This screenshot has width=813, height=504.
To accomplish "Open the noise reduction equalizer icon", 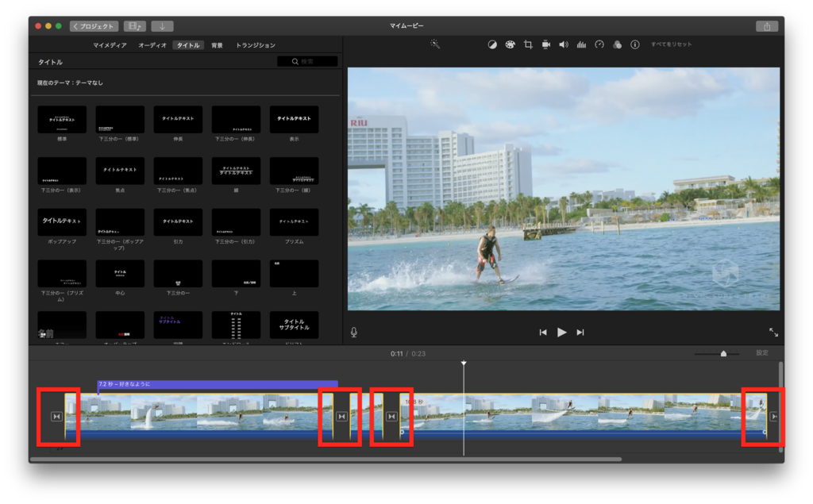I will 581,44.
